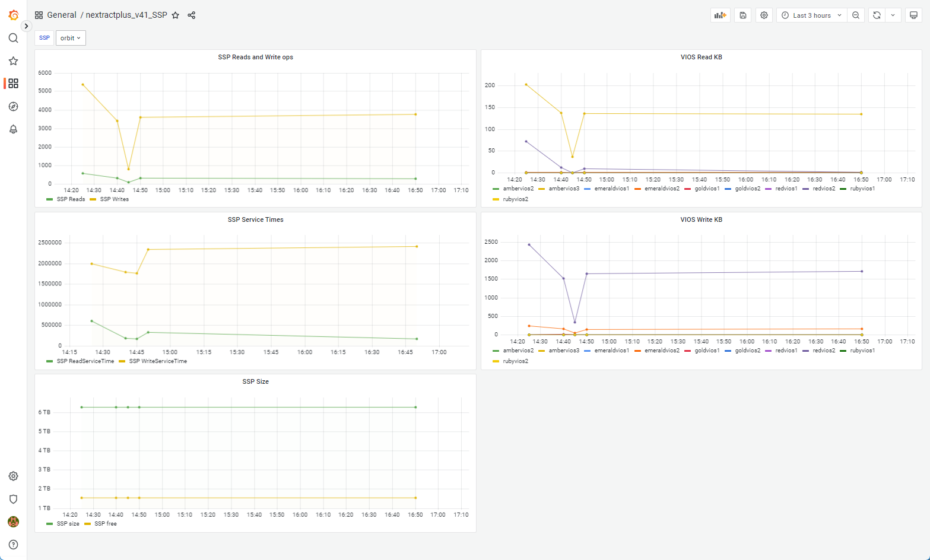930x560 pixels.
Task: Click the SSP Writes legend color swatch
Action: (x=93, y=199)
